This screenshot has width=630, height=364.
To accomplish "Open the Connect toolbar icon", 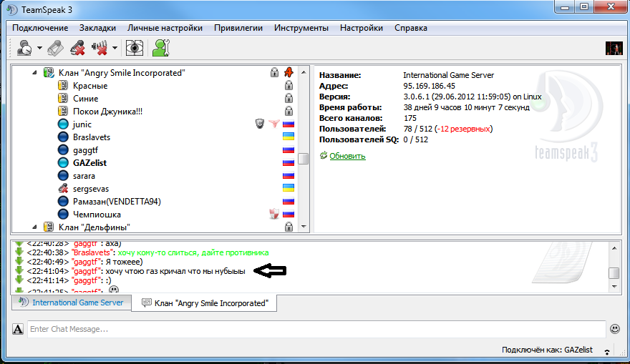I will [25, 48].
